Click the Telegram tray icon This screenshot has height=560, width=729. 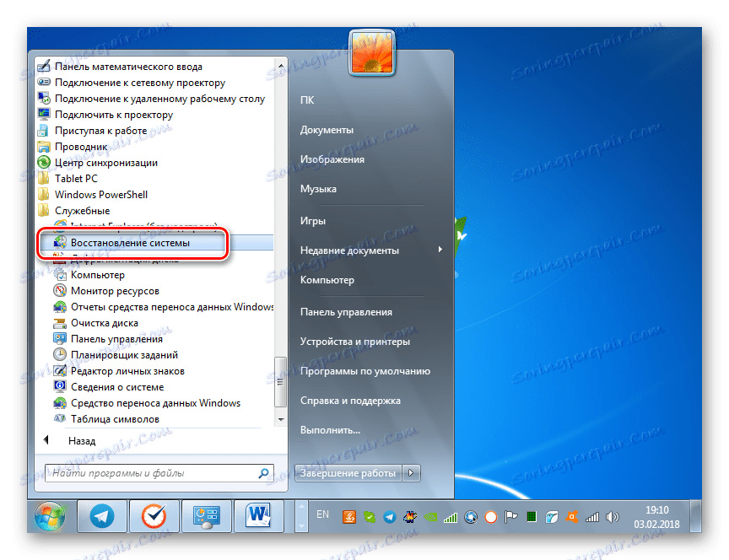(390, 517)
